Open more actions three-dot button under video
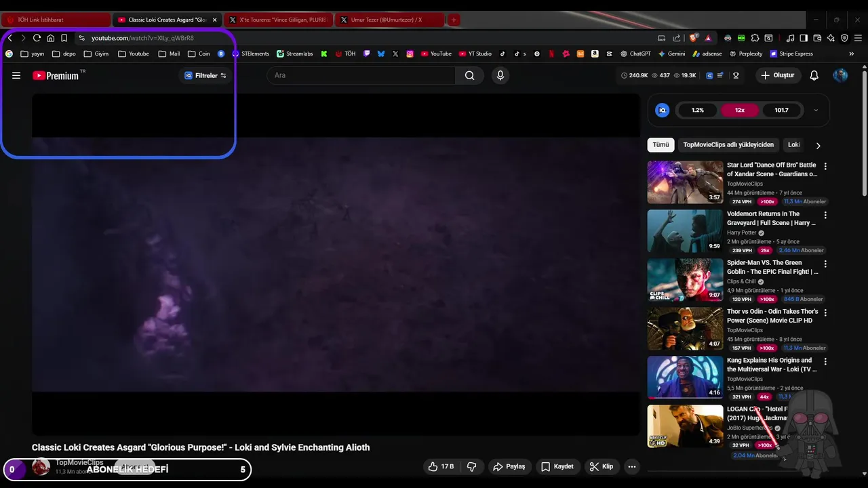The image size is (868, 488). click(x=632, y=466)
